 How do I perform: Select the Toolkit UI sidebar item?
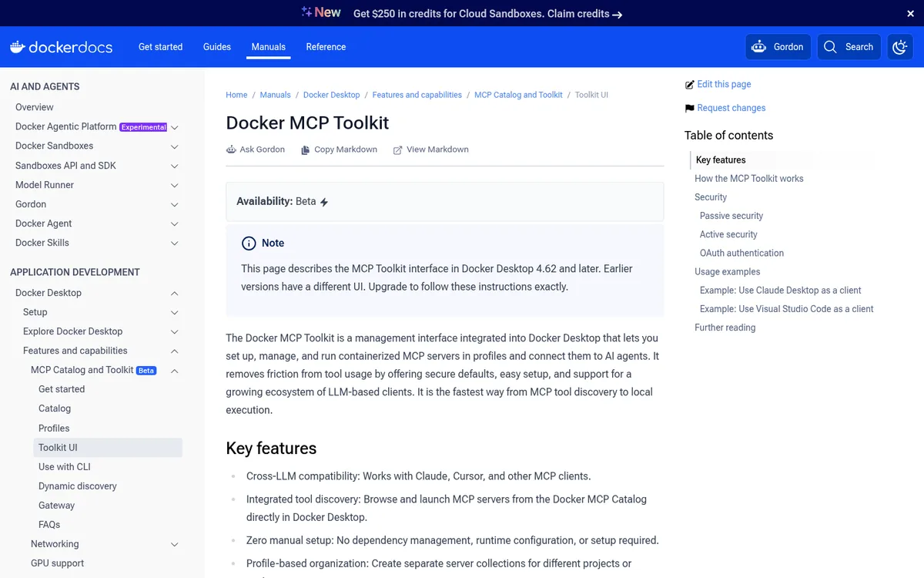(109, 448)
